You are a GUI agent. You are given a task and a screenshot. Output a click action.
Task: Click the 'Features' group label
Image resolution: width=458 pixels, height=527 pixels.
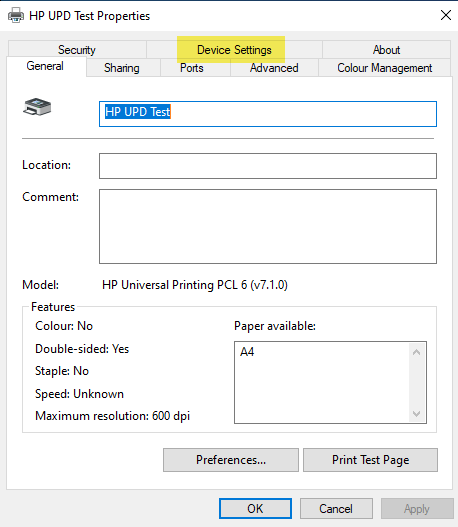click(x=53, y=307)
